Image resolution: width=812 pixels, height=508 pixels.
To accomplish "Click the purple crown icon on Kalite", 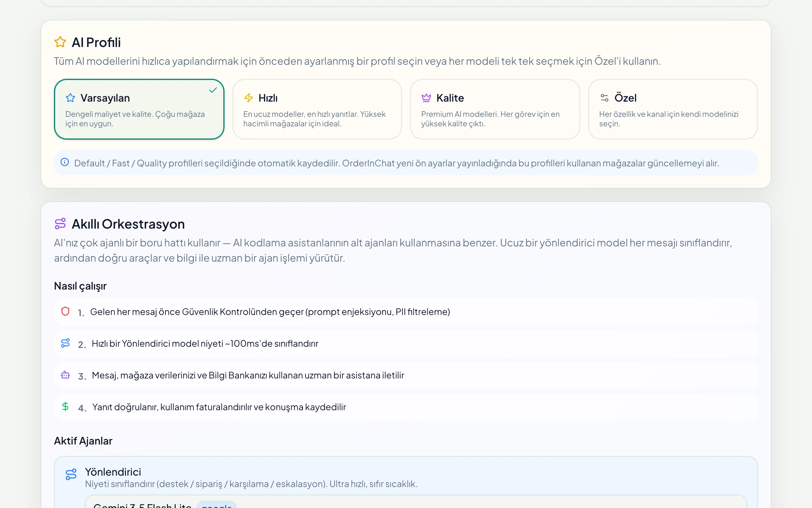I will pos(426,98).
